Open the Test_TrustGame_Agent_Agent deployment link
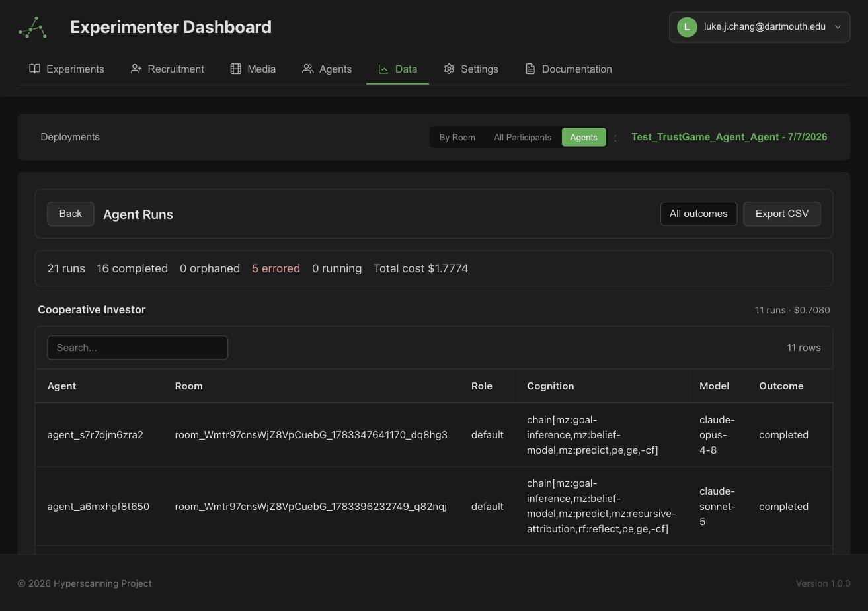The height and width of the screenshot is (611, 868). pyautogui.click(x=729, y=137)
